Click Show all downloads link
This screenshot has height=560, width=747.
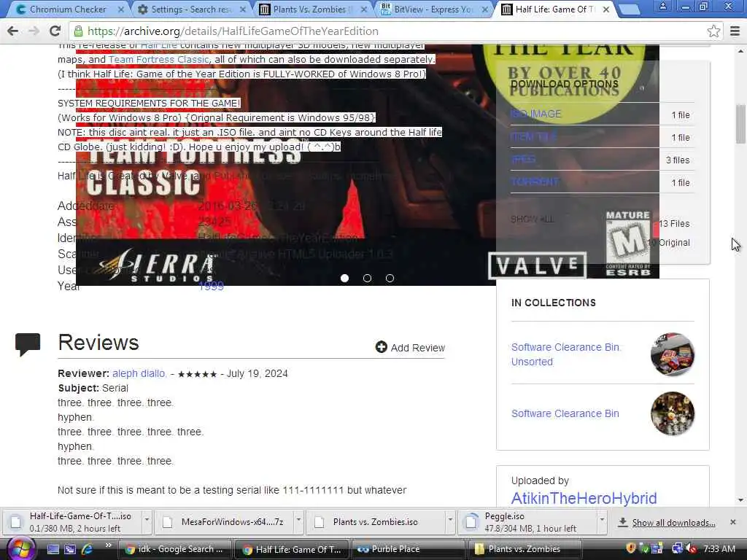(673, 522)
